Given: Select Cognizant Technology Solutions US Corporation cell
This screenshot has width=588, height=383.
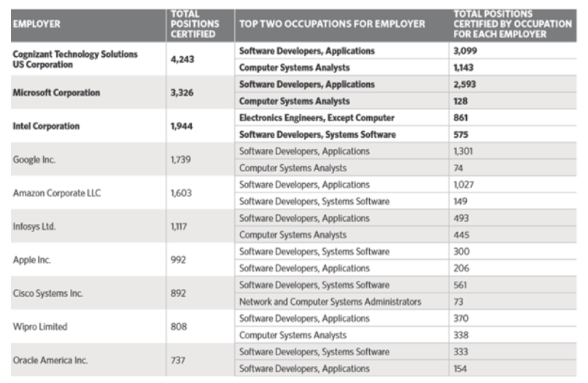Looking at the screenshot, I should click(x=88, y=59).
